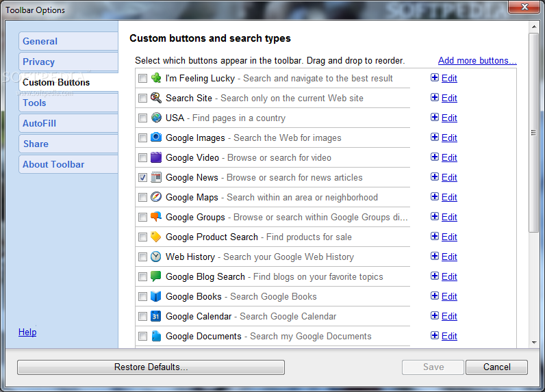The height and width of the screenshot is (392, 545).
Task: Open the General tab
Action: coord(68,41)
